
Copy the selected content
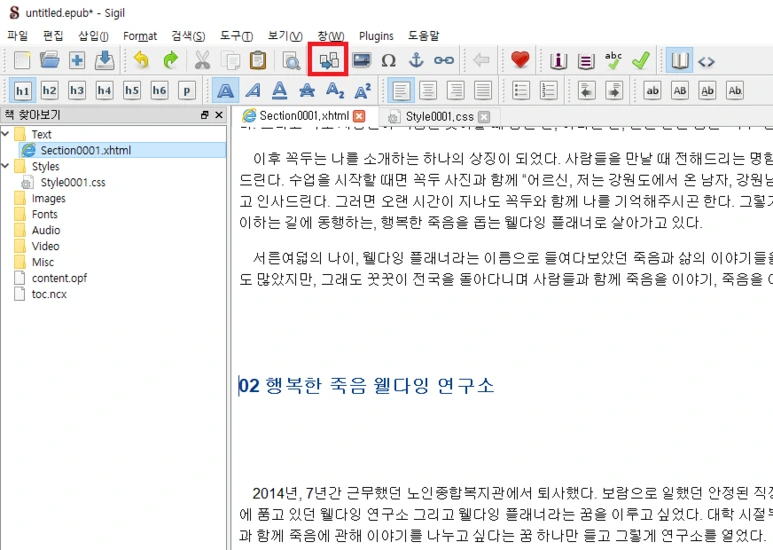(x=230, y=60)
